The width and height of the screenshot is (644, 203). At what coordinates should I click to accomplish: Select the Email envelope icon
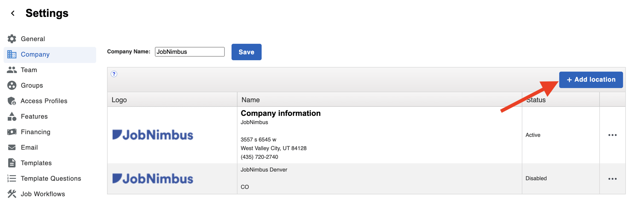12,147
